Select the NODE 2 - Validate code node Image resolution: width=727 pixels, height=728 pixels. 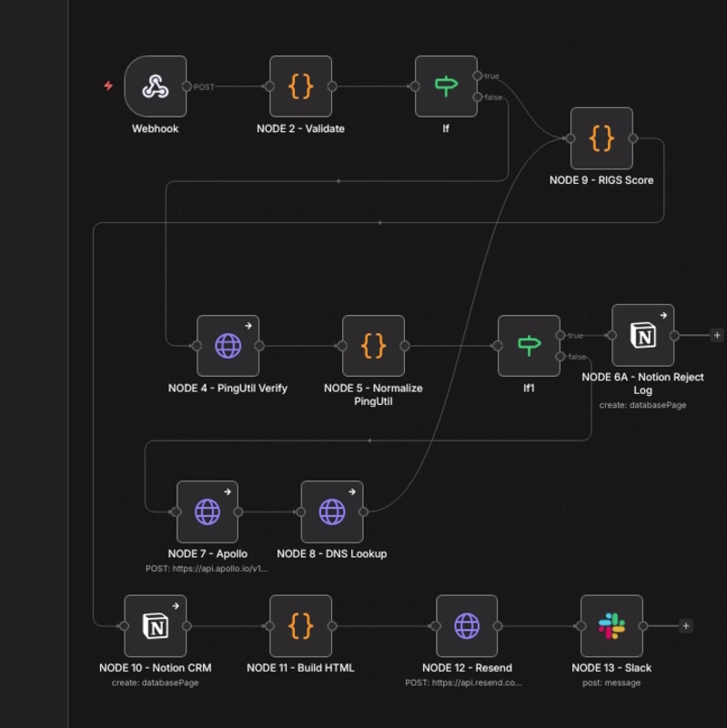[x=301, y=86]
